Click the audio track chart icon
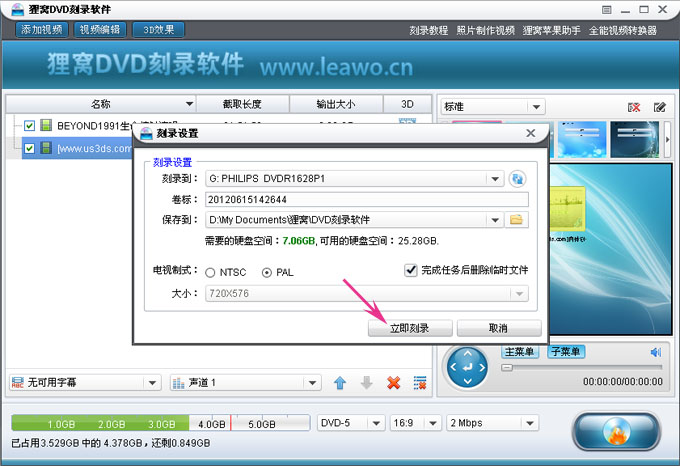The height and width of the screenshot is (466, 680). tap(179, 383)
